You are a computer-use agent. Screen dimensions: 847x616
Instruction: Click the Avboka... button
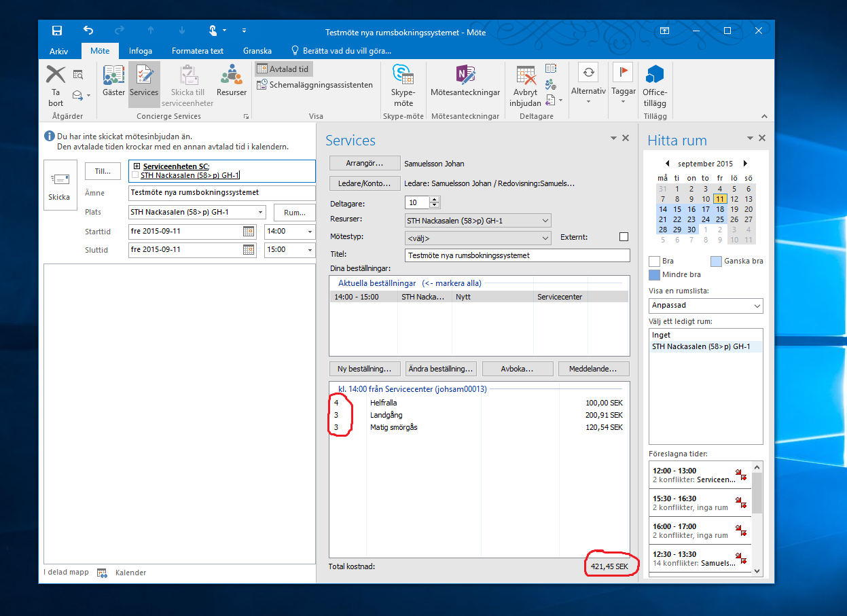517,369
